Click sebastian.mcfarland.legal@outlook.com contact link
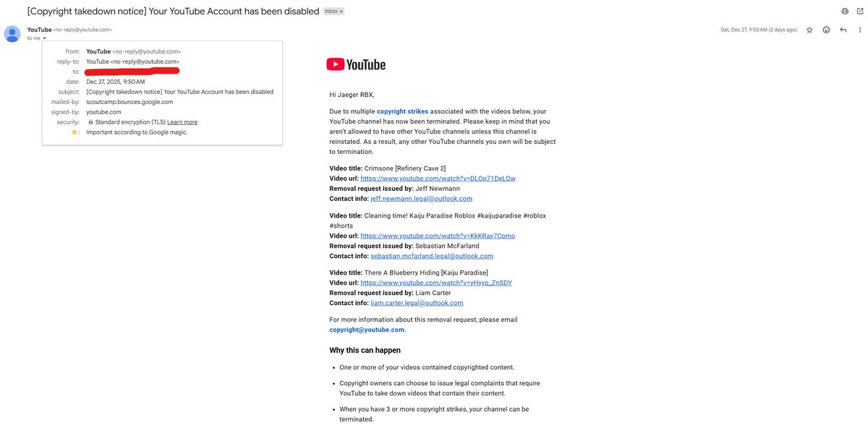 point(432,256)
